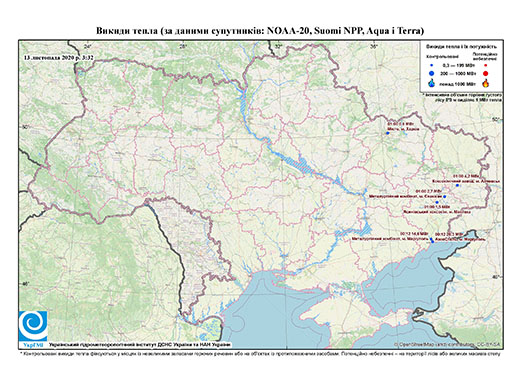Click the large red circle legend symbol
The height and width of the screenshot is (368, 520).
486,73
